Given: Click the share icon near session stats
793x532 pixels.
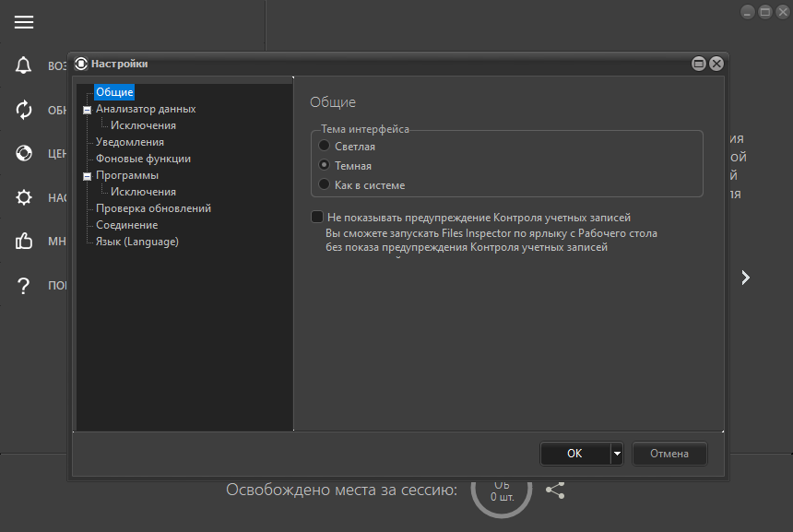Looking at the screenshot, I should [555, 491].
